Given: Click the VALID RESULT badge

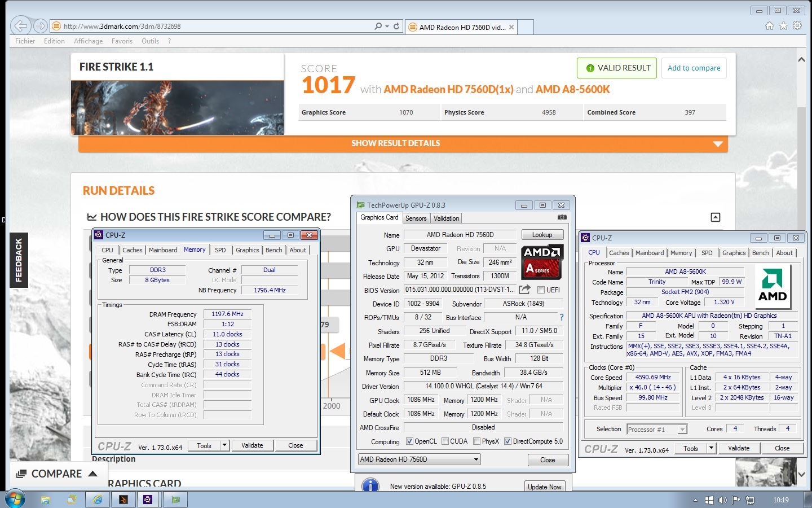Looking at the screenshot, I should [617, 68].
